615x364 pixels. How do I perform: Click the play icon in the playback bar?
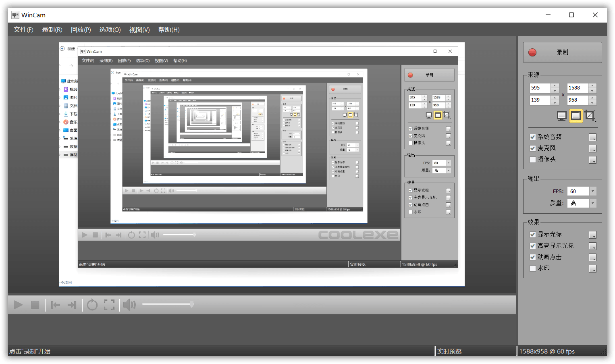[x=18, y=305]
